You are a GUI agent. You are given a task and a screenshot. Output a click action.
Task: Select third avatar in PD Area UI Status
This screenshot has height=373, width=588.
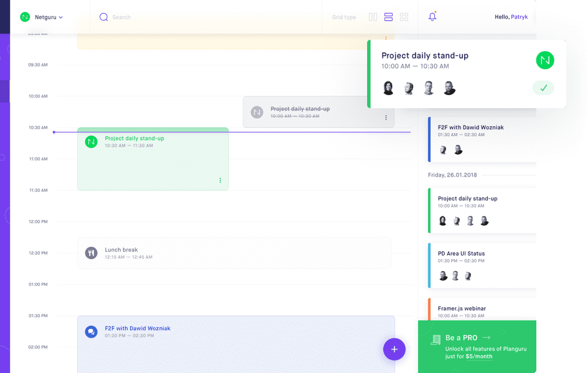pyautogui.click(x=468, y=276)
